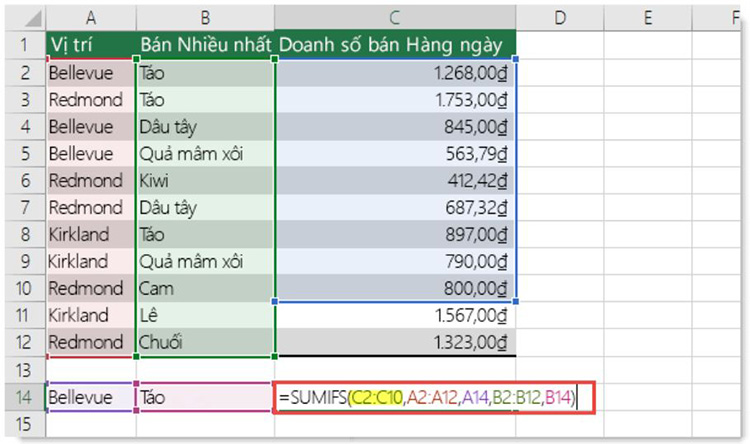Click 'C2:C10' reference in the formula
This screenshot has height=444, width=750.
(376, 397)
